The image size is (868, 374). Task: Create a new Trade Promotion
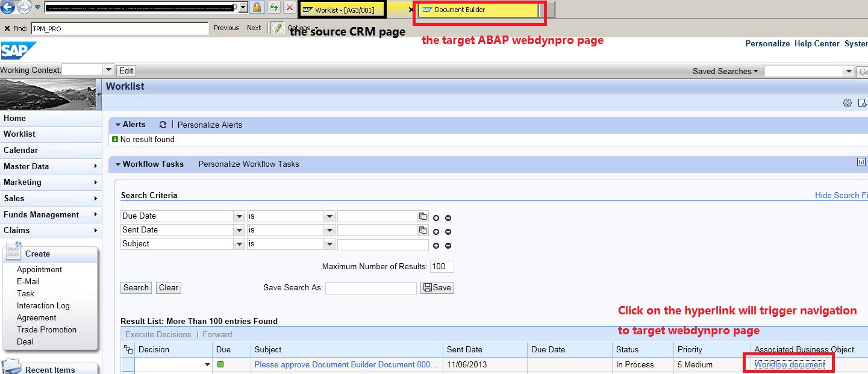(x=46, y=329)
